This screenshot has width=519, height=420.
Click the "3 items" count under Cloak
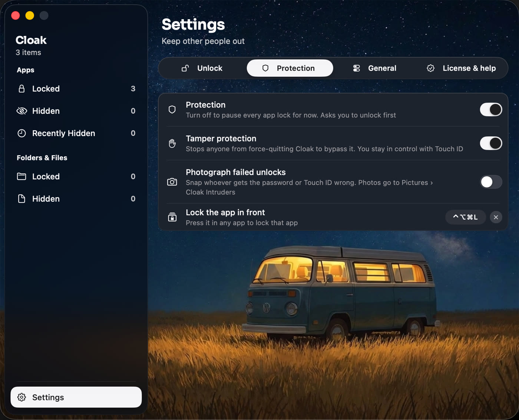tap(29, 53)
